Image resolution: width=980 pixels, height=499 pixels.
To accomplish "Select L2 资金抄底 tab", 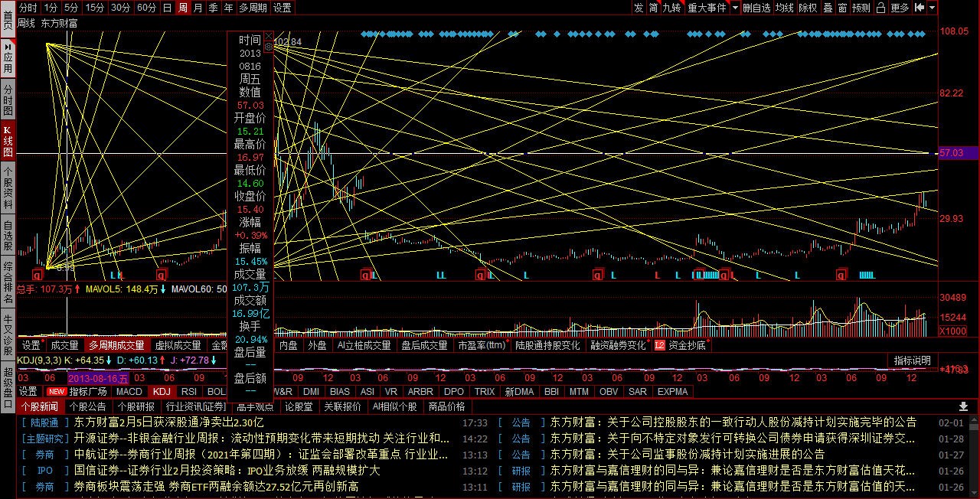I will pos(681,346).
